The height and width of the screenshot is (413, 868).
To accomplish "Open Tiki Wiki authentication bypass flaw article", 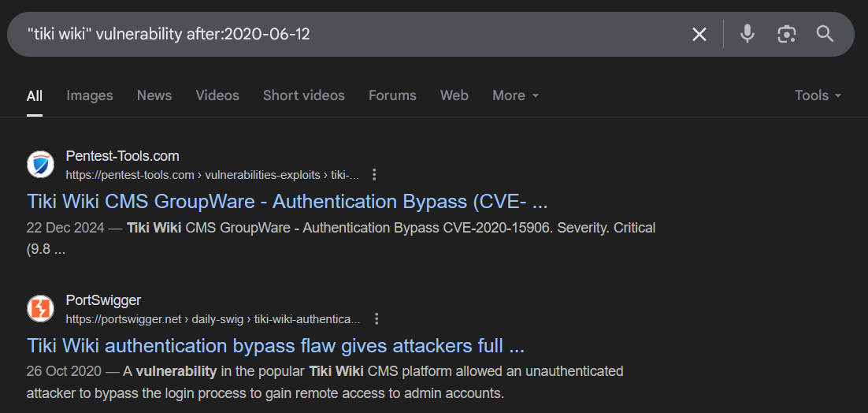I will click(276, 346).
